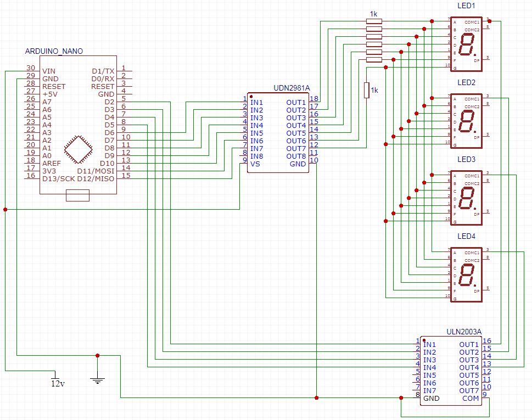Viewport: 532px width, 420px height.
Task: Click the 12v text label
Action: pos(58,384)
